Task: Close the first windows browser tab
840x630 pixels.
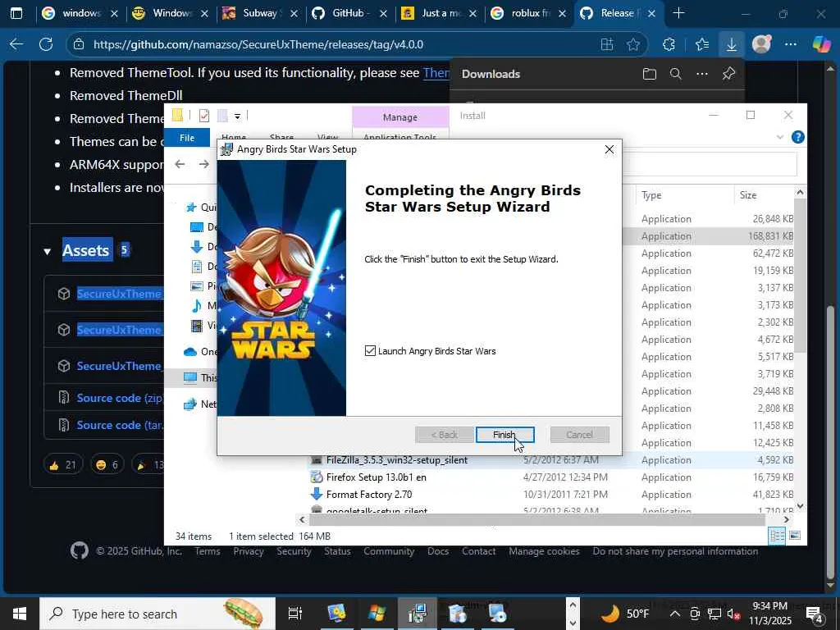Action: [114, 13]
